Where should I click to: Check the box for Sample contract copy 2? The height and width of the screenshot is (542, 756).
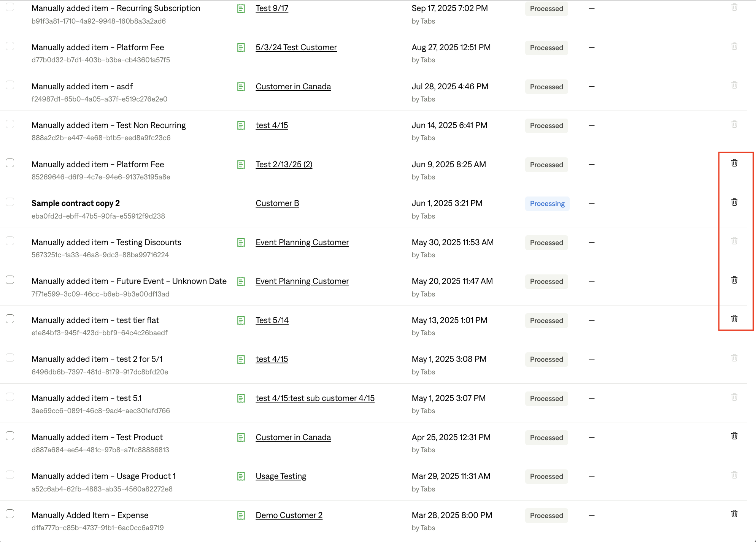(x=10, y=202)
